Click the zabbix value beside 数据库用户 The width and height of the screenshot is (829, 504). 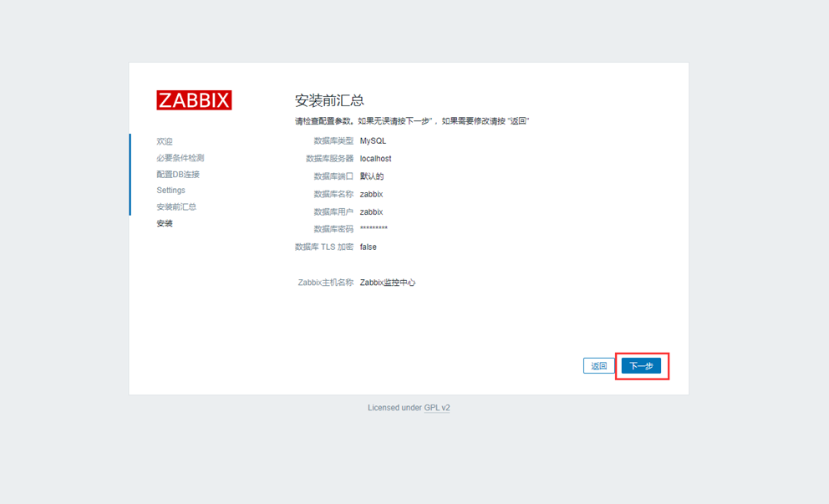[x=372, y=212]
